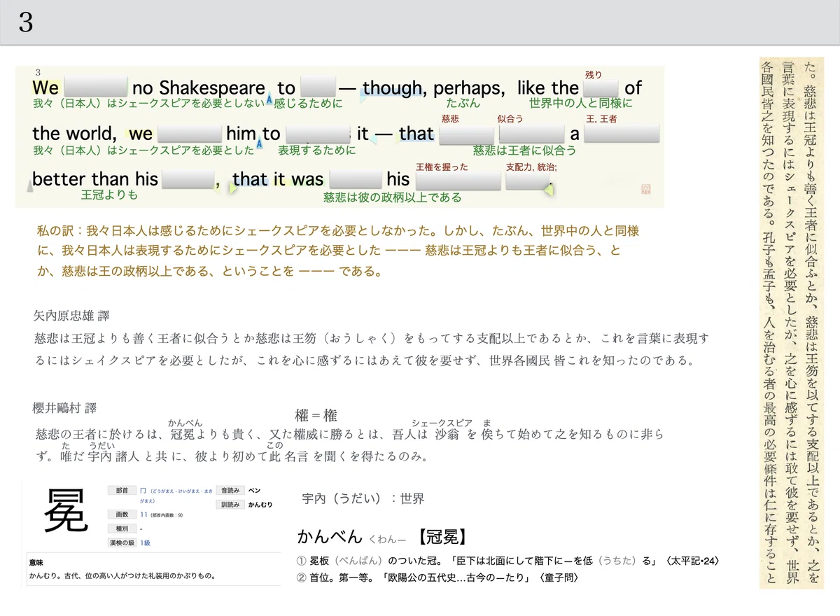Reveal the hidden word between 'We' and 'no Shakespeare'
Viewport: 840px width, 616px height.
[95, 87]
